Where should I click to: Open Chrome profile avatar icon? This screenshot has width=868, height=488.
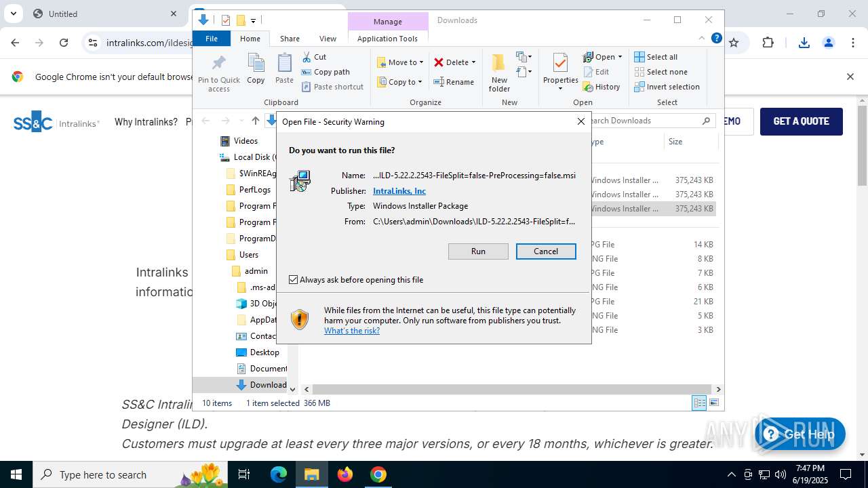[828, 43]
